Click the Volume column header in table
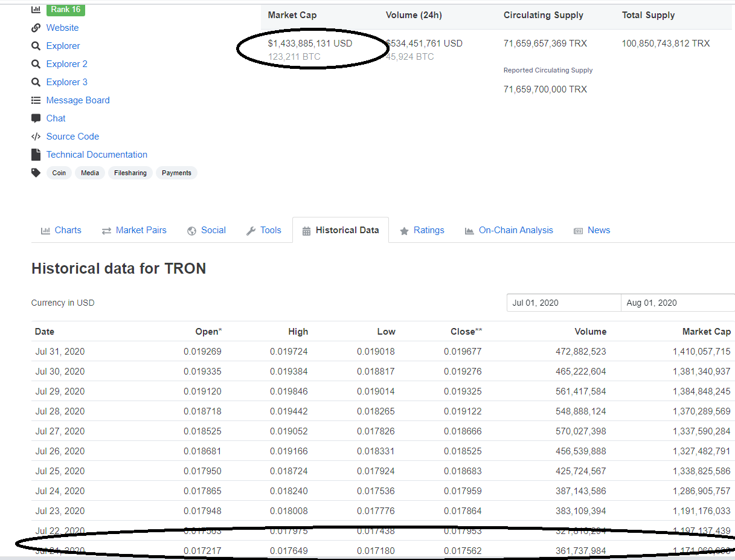The image size is (735, 560). coord(590,332)
